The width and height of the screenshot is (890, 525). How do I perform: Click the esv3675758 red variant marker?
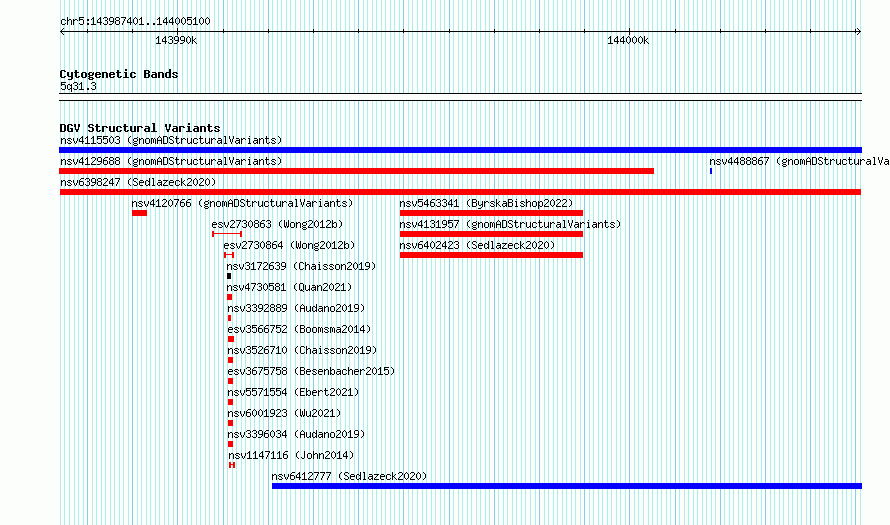(230, 381)
